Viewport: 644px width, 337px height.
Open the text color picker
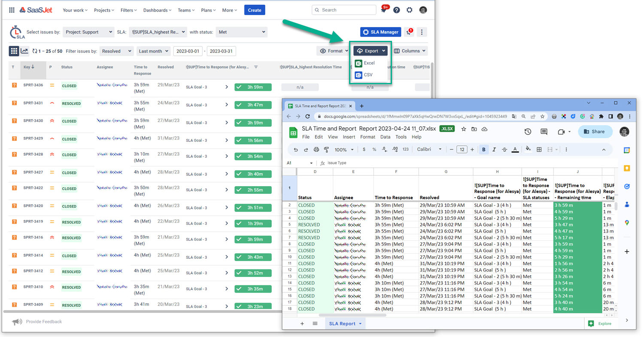tap(515, 149)
